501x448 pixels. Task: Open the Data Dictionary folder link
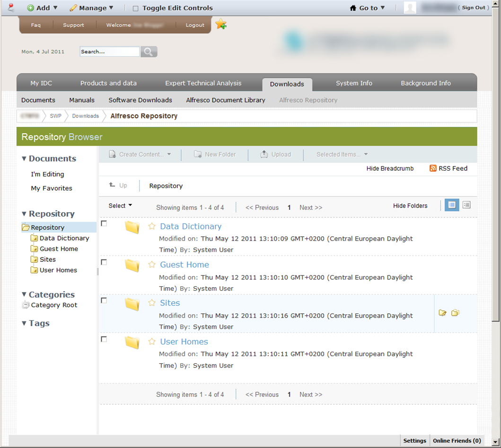[x=191, y=226]
